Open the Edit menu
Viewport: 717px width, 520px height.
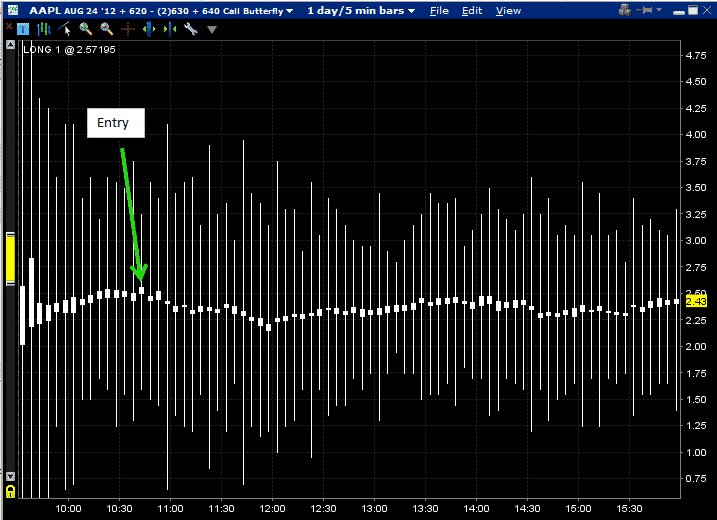click(x=472, y=11)
